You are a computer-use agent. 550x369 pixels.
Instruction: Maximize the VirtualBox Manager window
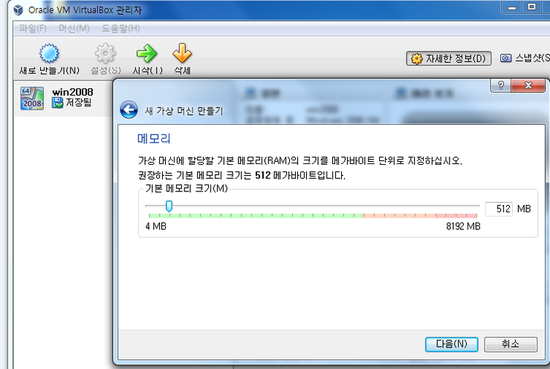[532, 7]
